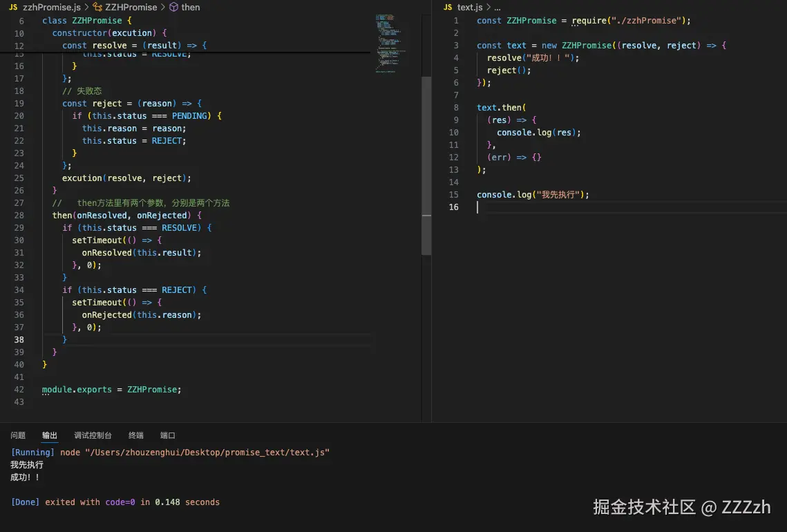Switch to the 调试控制台 panel tab

[93, 435]
